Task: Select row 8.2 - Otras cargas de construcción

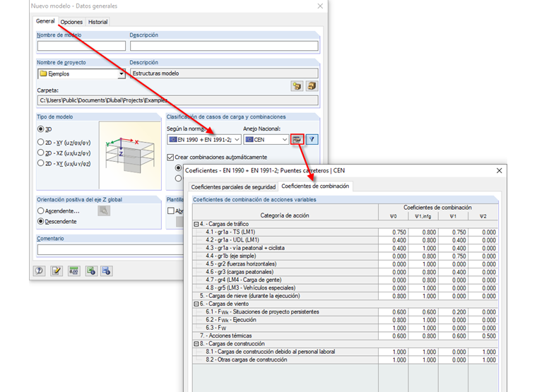Action: 346,360
